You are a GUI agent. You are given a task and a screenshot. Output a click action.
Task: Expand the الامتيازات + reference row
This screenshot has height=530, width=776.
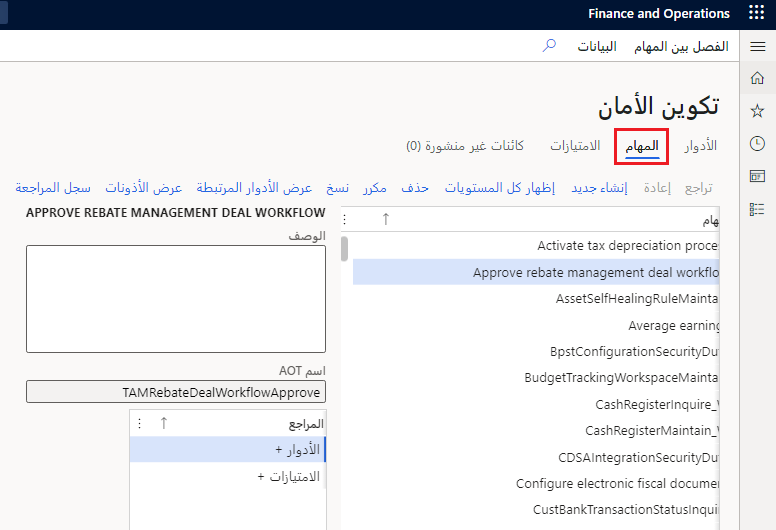[227, 476]
